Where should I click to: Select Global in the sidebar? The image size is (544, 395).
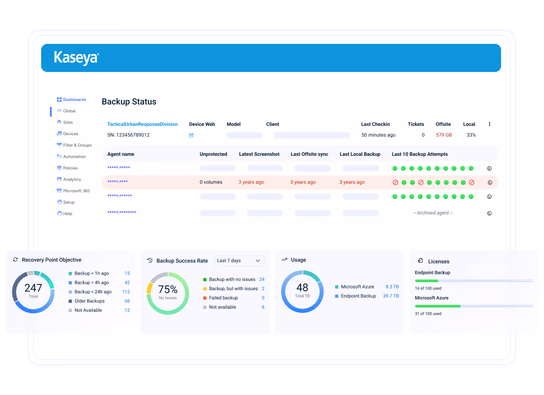click(66, 111)
